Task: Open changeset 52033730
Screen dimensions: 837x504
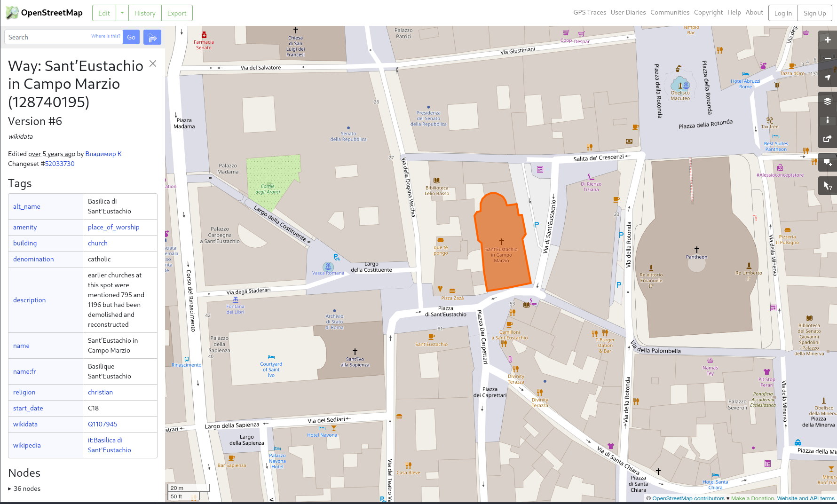Action: point(60,164)
